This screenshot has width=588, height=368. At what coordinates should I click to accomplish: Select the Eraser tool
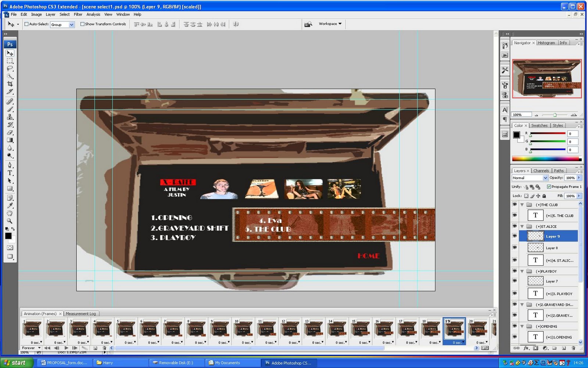[10, 132]
